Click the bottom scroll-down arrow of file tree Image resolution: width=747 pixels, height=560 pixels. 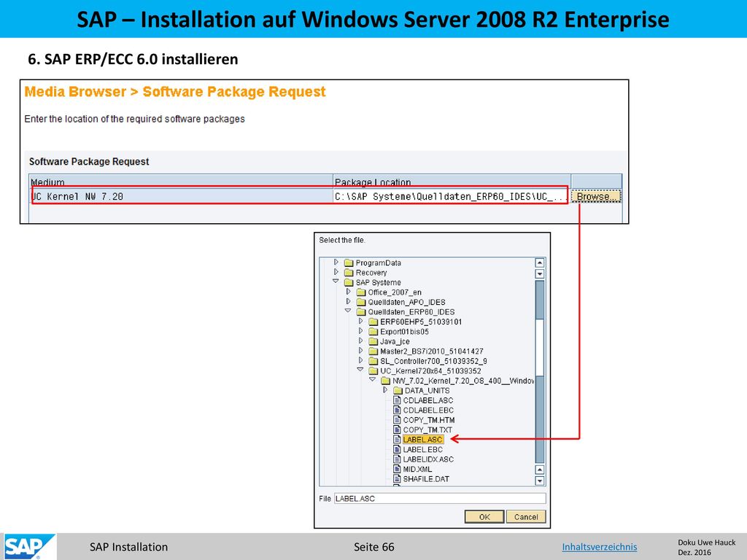point(540,481)
